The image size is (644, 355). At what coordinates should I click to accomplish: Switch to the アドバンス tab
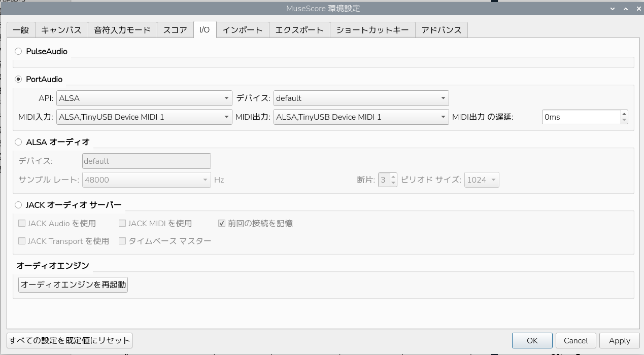(x=442, y=30)
